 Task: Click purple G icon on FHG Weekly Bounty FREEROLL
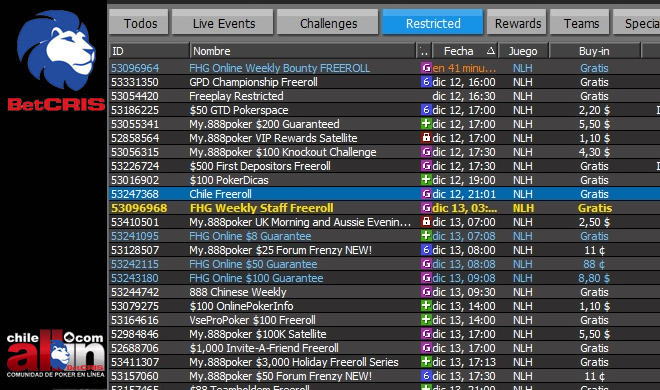[426, 68]
